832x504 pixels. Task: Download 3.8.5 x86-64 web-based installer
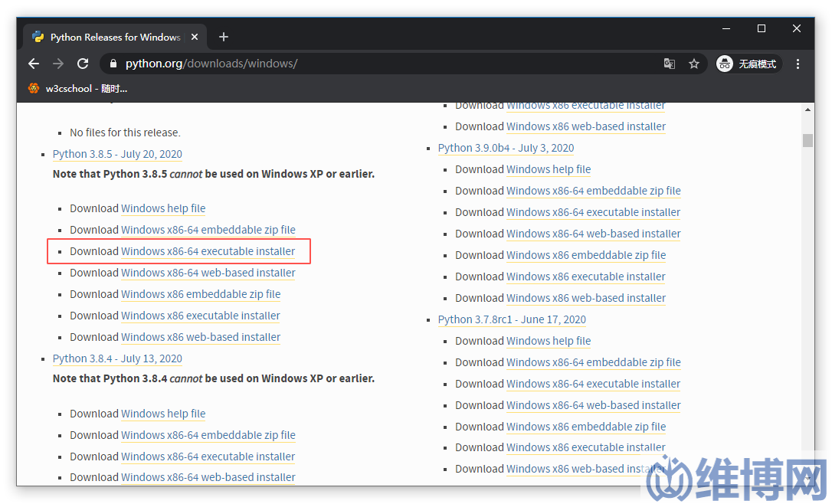[x=208, y=273]
